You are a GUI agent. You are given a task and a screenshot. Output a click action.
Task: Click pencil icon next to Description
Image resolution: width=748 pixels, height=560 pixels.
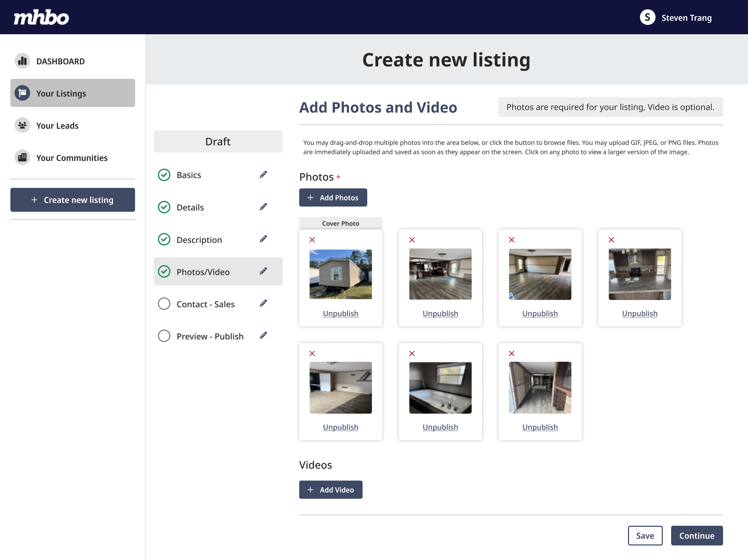tap(263, 239)
